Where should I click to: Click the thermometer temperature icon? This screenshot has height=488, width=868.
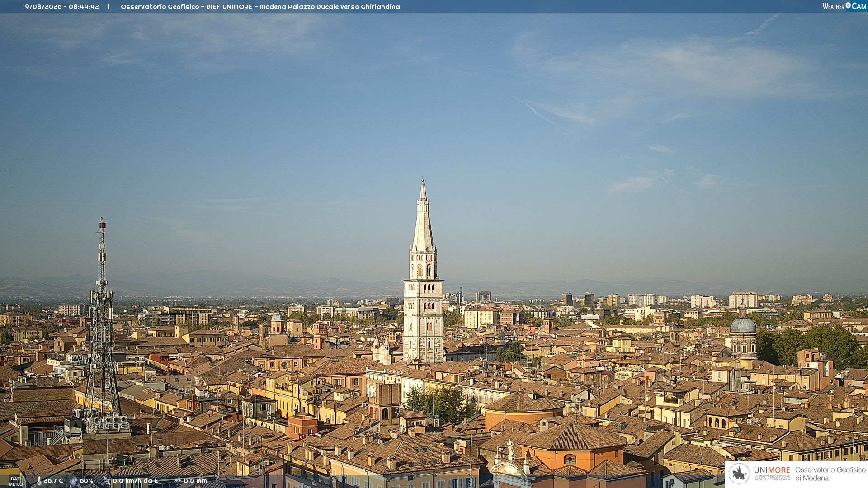39,481
